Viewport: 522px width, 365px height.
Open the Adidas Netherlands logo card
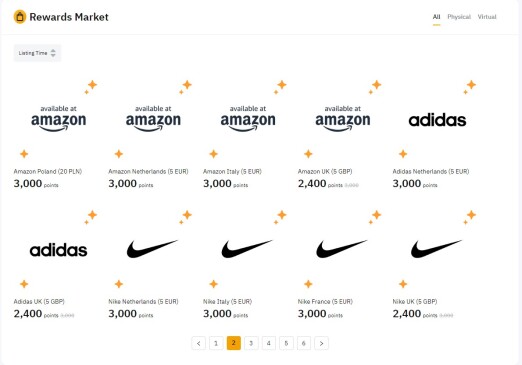[437, 120]
